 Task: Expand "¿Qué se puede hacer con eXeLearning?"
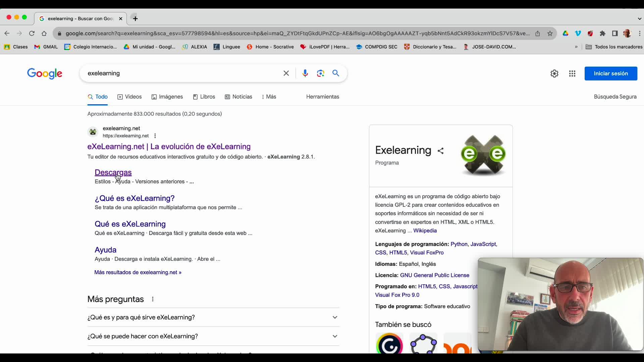(335, 336)
